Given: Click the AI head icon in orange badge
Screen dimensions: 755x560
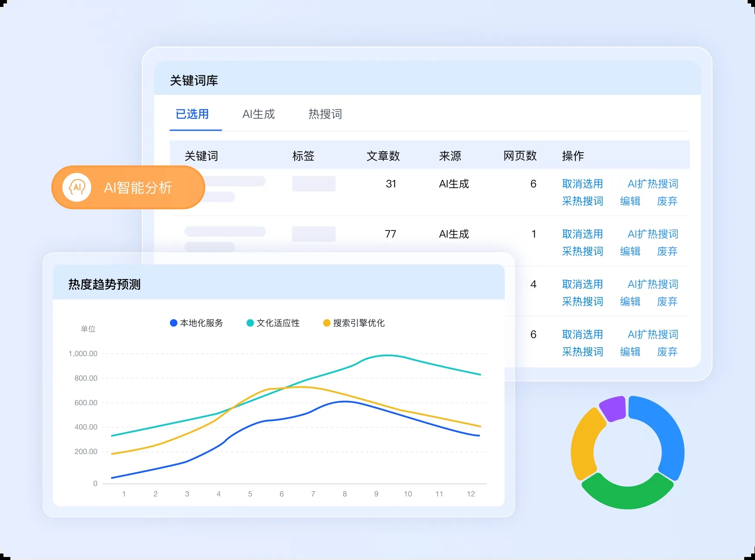Looking at the screenshot, I should pyautogui.click(x=77, y=188).
